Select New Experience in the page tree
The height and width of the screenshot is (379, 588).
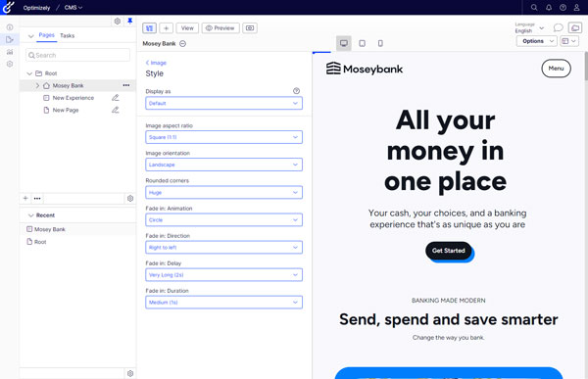pyautogui.click(x=73, y=98)
